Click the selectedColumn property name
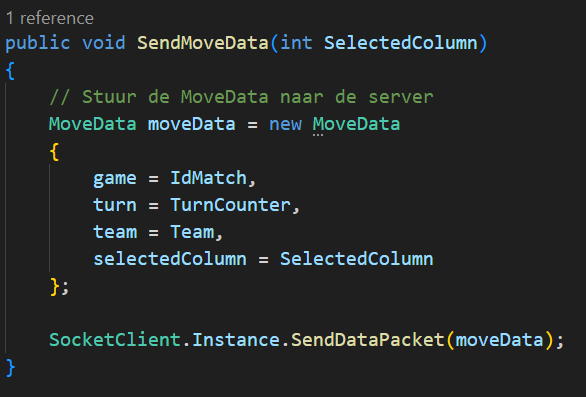586x397 pixels. coord(170,259)
